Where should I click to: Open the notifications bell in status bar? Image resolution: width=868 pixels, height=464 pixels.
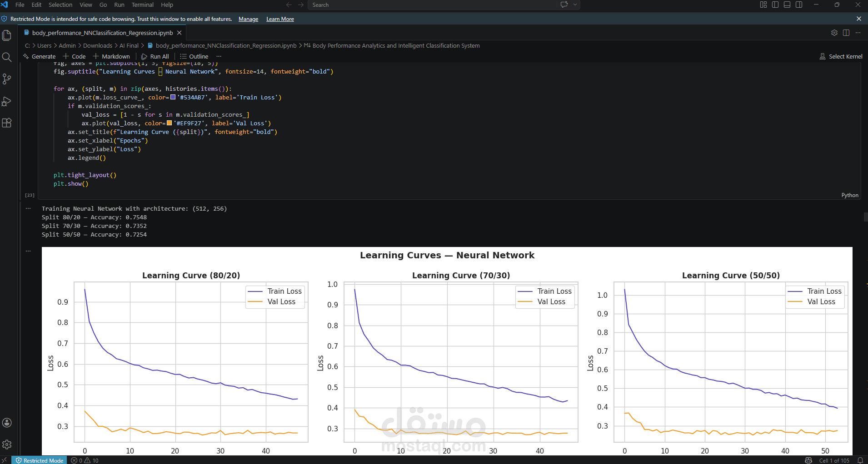860,460
